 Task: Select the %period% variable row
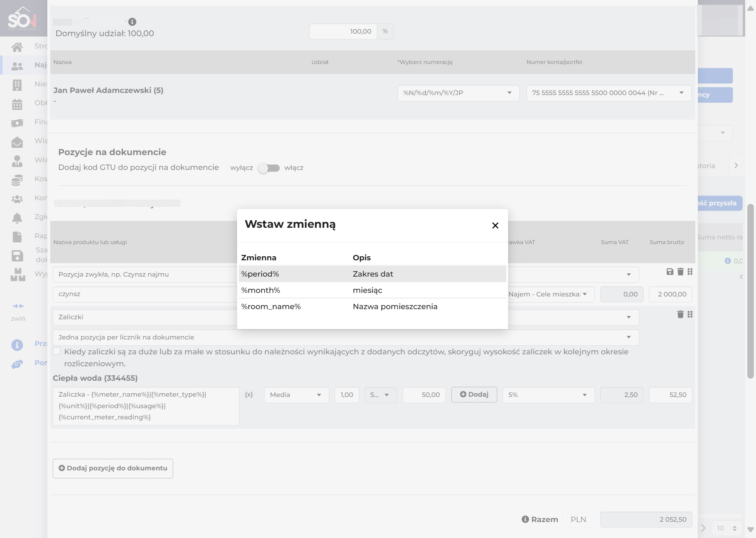(372, 274)
